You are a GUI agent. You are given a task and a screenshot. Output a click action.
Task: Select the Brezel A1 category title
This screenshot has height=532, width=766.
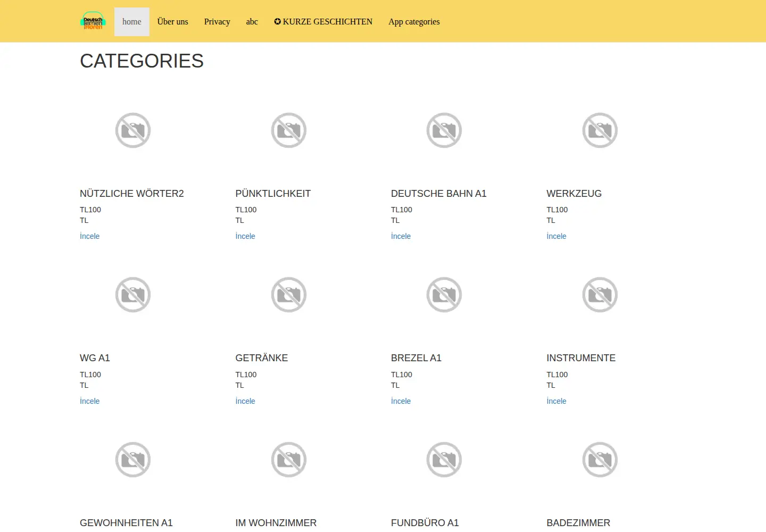click(x=417, y=358)
